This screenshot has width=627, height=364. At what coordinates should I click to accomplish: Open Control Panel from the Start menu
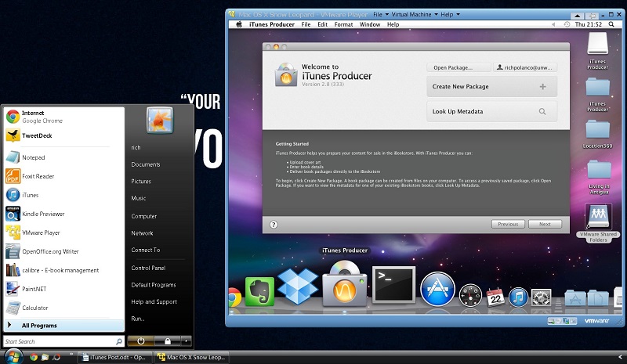tap(148, 268)
